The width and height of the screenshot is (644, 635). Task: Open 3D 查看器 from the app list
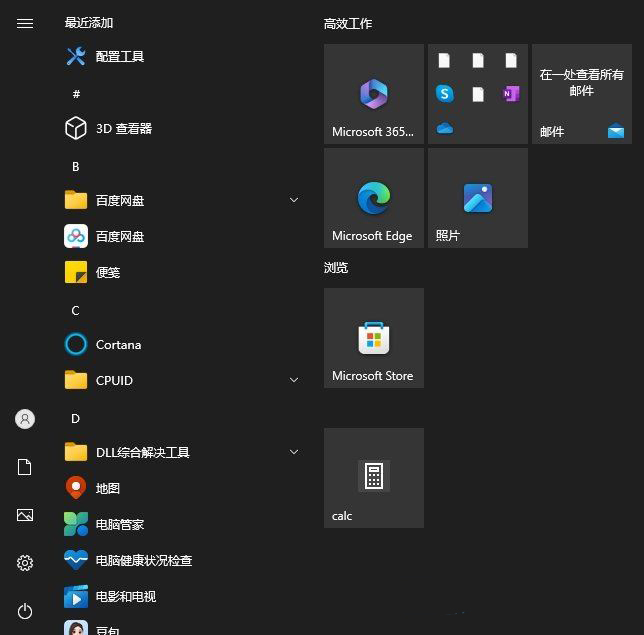[123, 128]
